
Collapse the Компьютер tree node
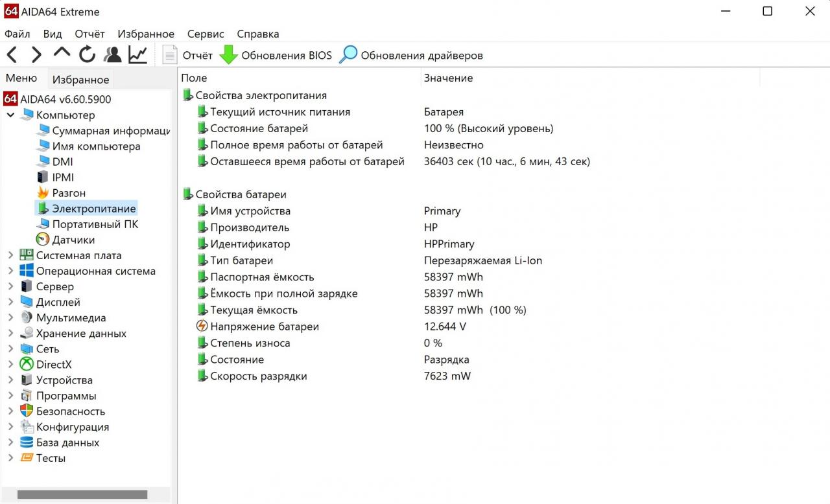click(10, 115)
